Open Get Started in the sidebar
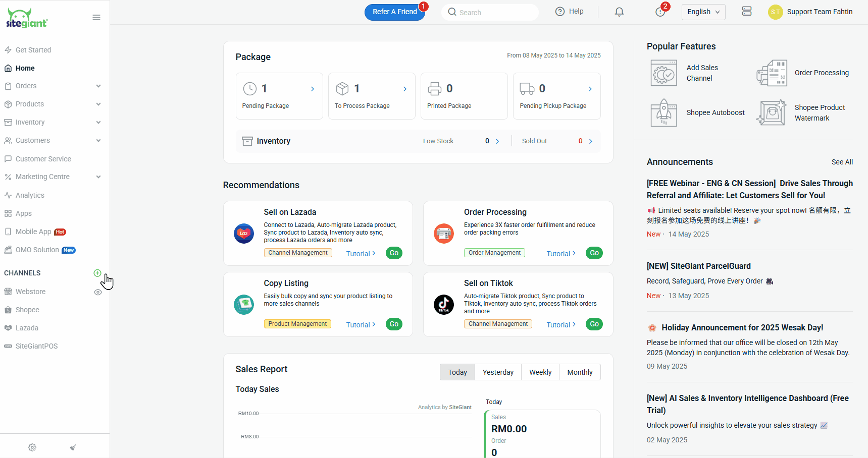Viewport: 868px width, 458px height. click(x=33, y=50)
